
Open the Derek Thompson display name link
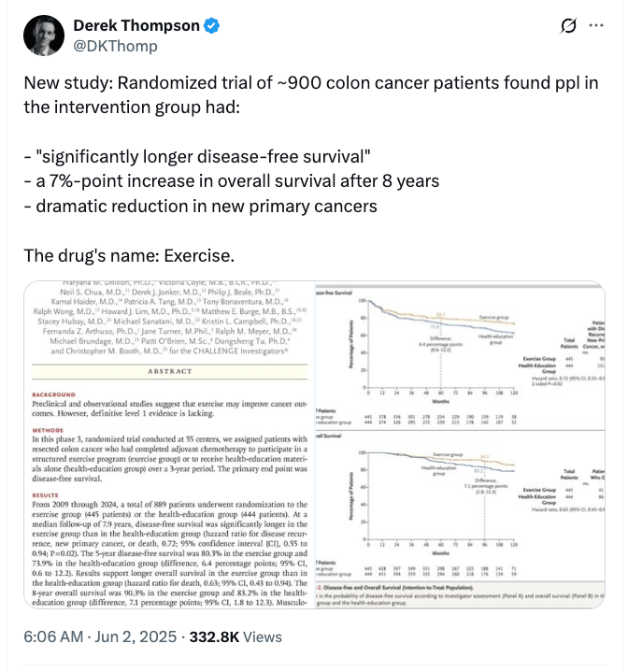[x=136, y=26]
